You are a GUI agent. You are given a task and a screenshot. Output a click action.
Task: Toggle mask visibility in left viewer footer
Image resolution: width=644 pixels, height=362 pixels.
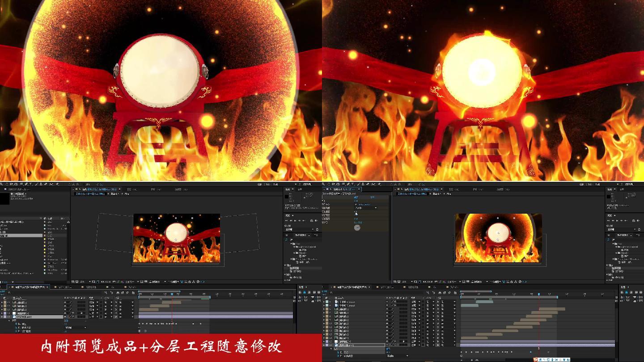[97, 282]
